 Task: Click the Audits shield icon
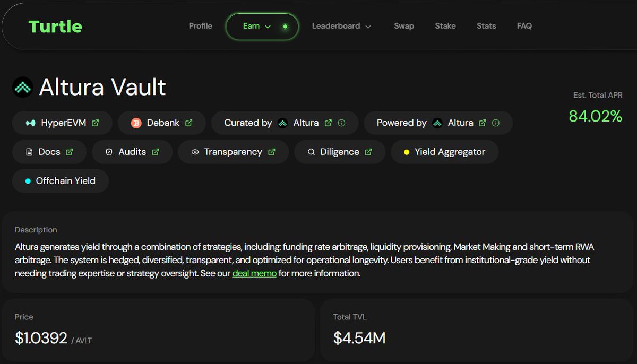[x=109, y=152]
